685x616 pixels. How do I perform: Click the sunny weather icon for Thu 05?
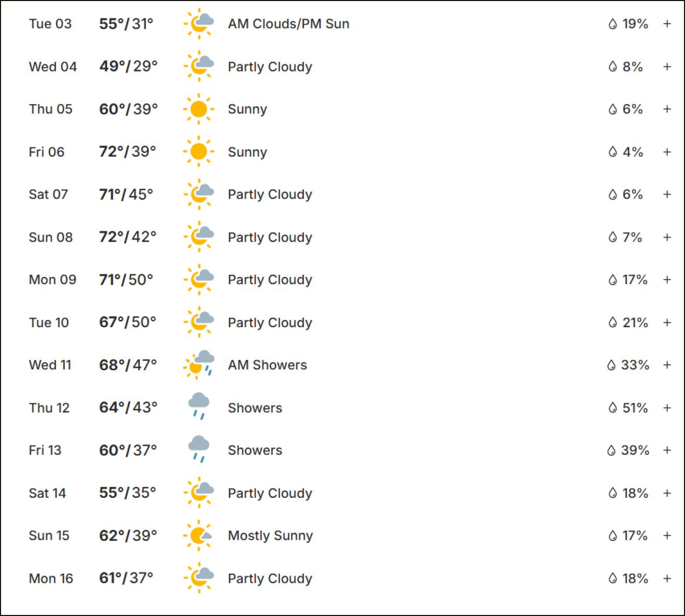pos(199,109)
